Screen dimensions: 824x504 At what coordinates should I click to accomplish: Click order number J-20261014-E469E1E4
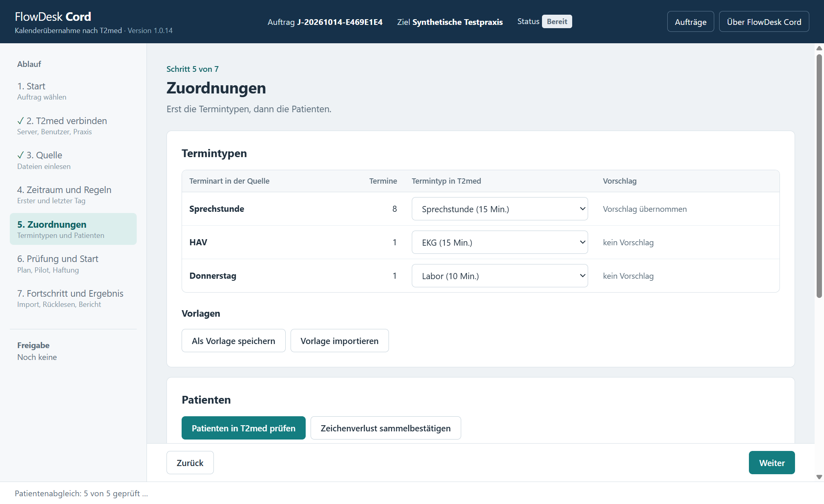(x=340, y=22)
